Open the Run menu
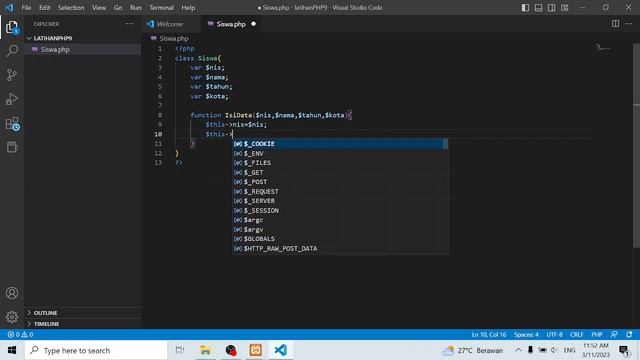The height and width of the screenshot is (360, 640). [136, 8]
